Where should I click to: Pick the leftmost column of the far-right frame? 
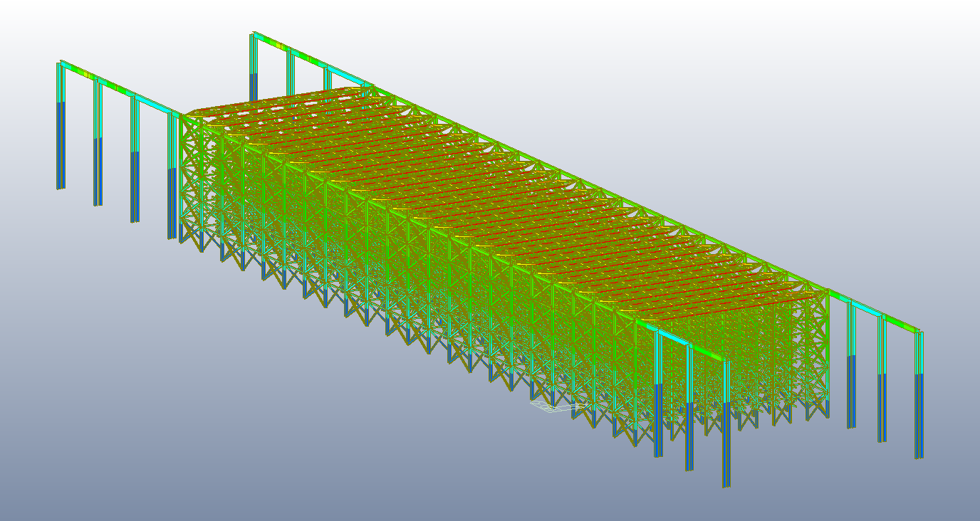coord(851,370)
